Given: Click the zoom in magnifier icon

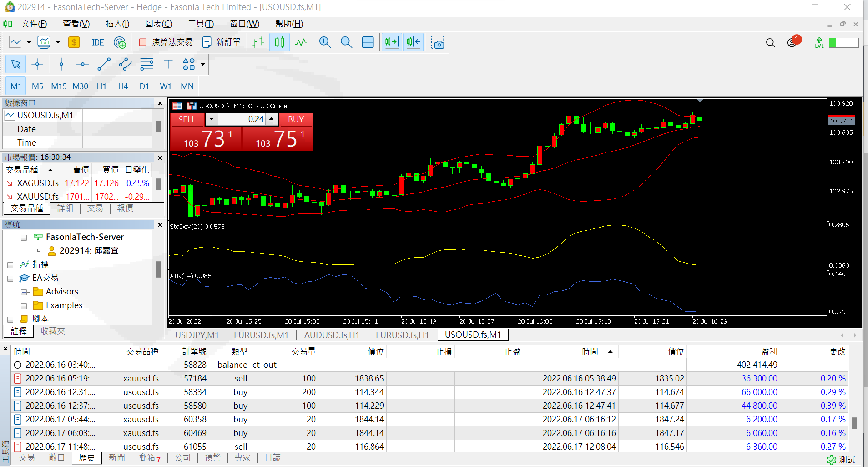Looking at the screenshot, I should [x=325, y=42].
